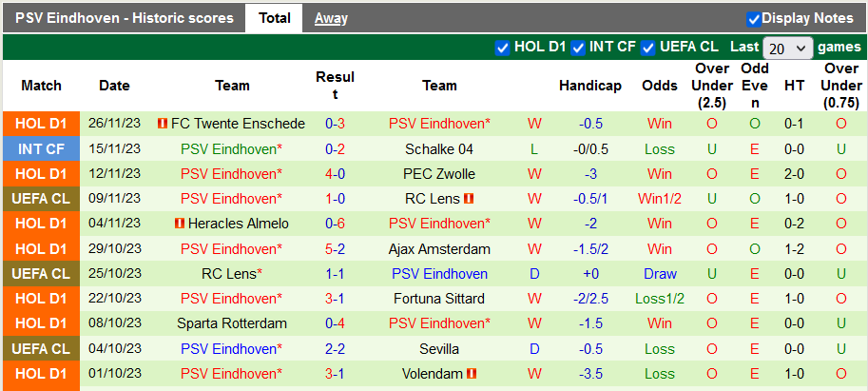
Task: Disable the INT CF filter checkbox
Action: 577,47
